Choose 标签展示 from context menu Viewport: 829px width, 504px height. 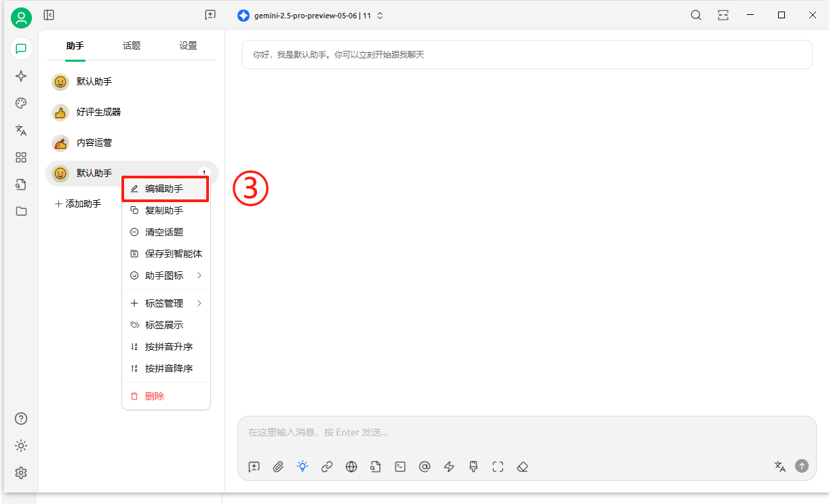pyautogui.click(x=166, y=325)
